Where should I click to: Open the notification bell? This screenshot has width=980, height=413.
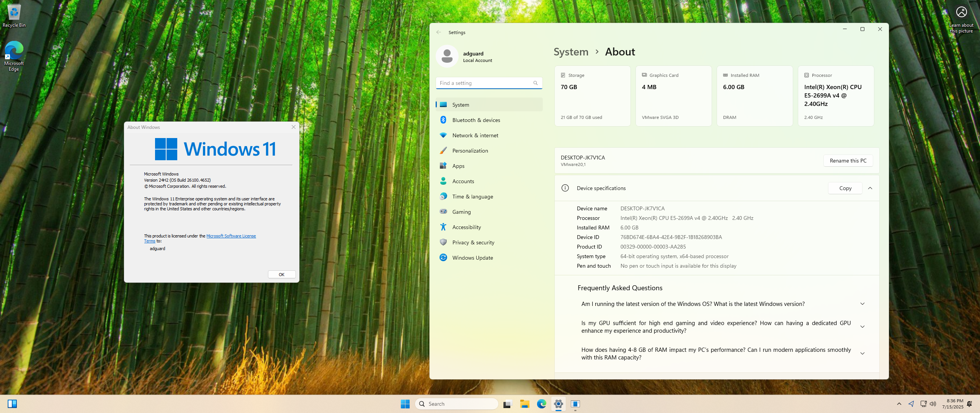click(x=969, y=404)
